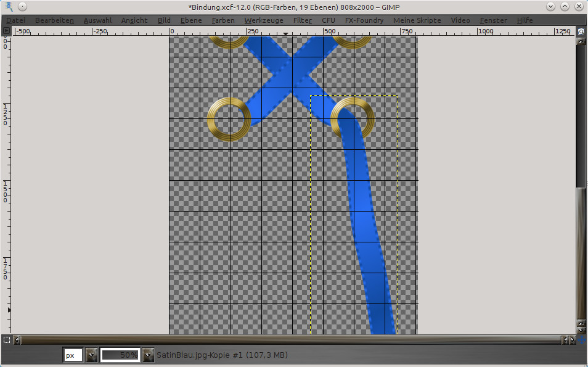588x367 pixels.
Task: Click the left gold eyelet ring on canvas
Action: (x=229, y=118)
